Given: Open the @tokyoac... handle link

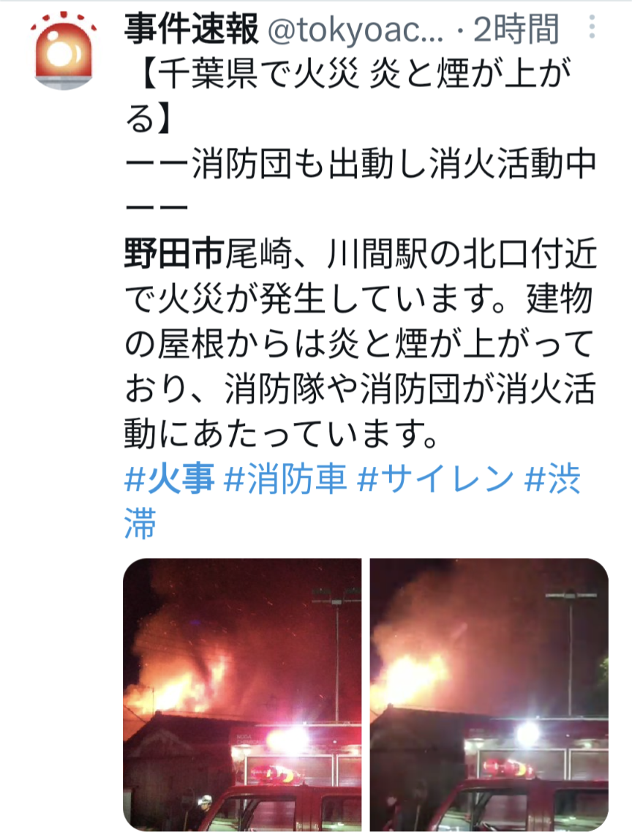Looking at the screenshot, I should click(355, 31).
